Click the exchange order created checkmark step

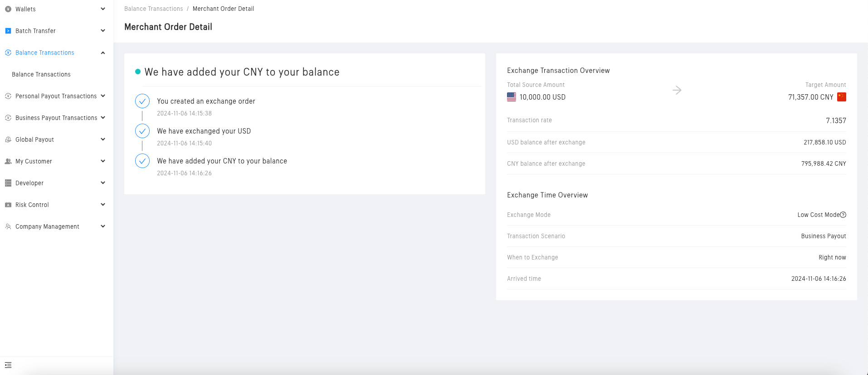point(142,101)
